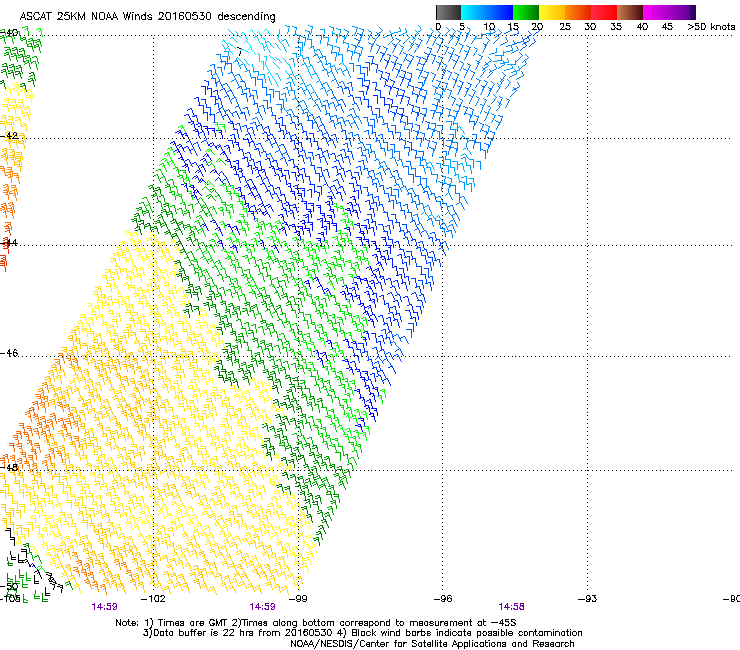Click the '14:59' time label beside -102 longitude
The image size is (740, 650).
click(104, 607)
